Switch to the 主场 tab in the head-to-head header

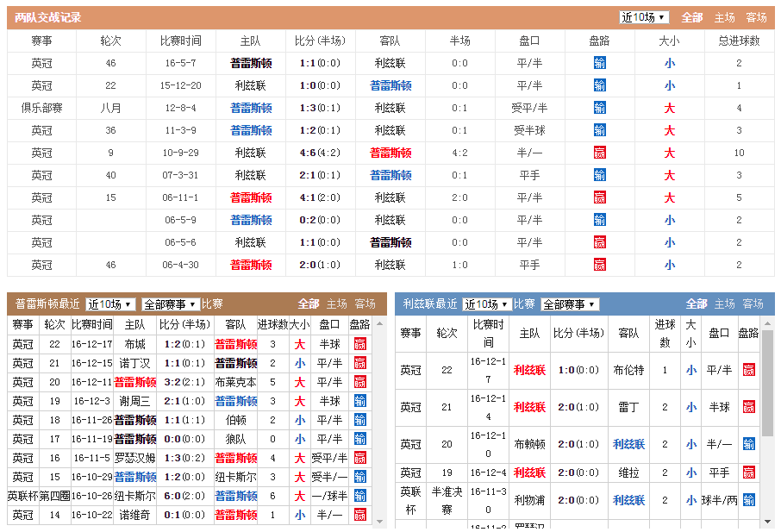pos(725,17)
